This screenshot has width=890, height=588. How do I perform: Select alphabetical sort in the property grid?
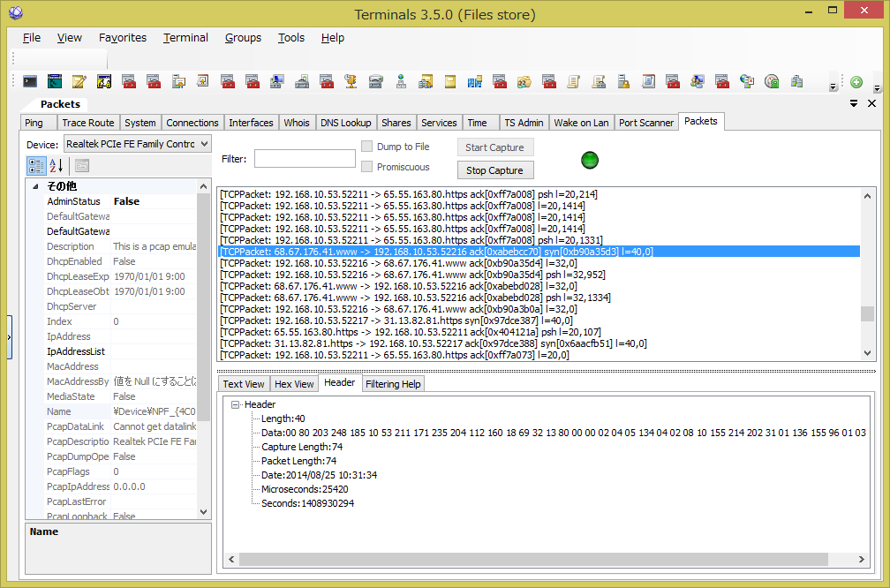tap(55, 166)
